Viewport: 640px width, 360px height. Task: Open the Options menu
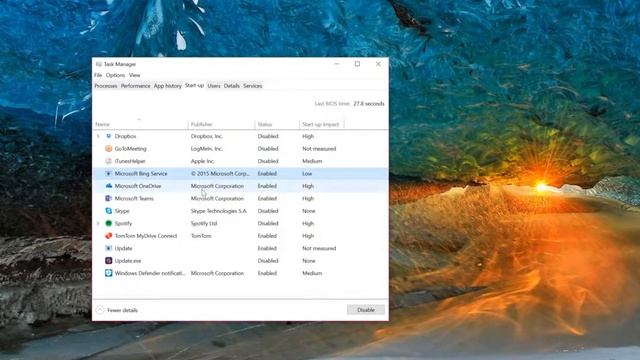[116, 75]
